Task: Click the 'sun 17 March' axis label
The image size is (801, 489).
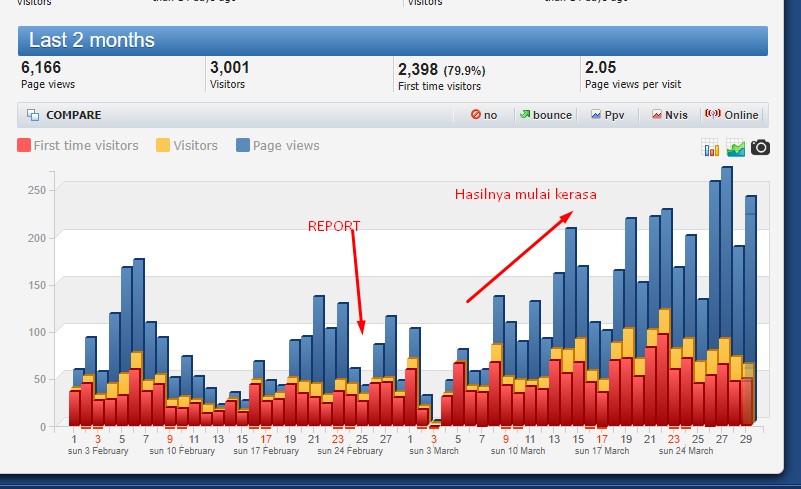Action: tap(602, 451)
